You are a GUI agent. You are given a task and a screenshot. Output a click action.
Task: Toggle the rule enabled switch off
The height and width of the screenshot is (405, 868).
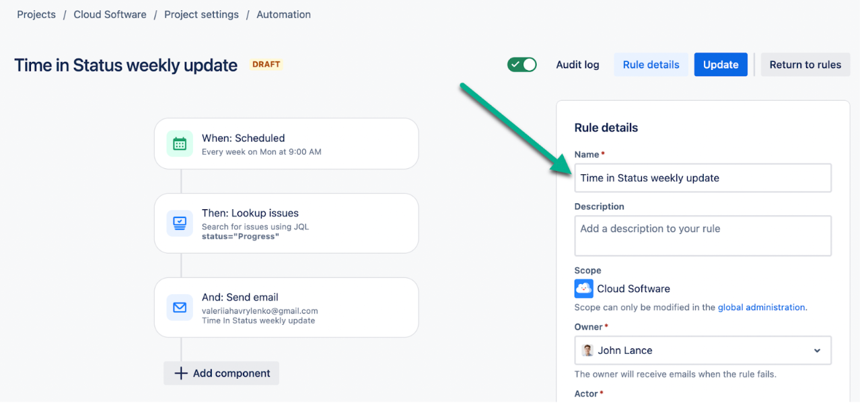[x=521, y=65]
